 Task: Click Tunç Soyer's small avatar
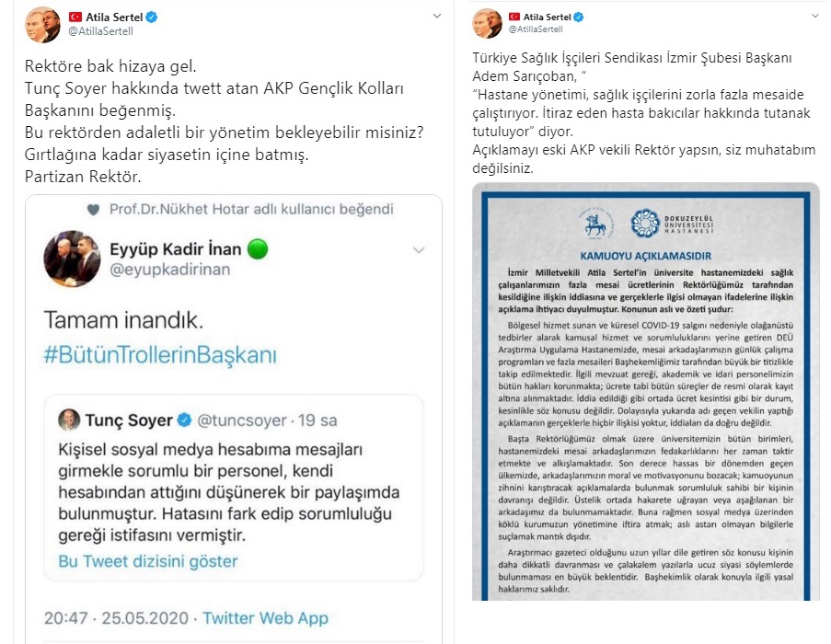[x=69, y=420]
